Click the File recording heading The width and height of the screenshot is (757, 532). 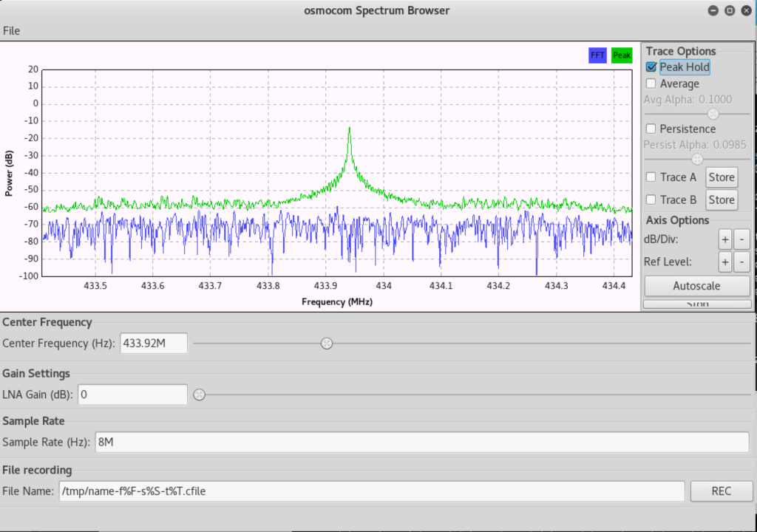coord(37,470)
